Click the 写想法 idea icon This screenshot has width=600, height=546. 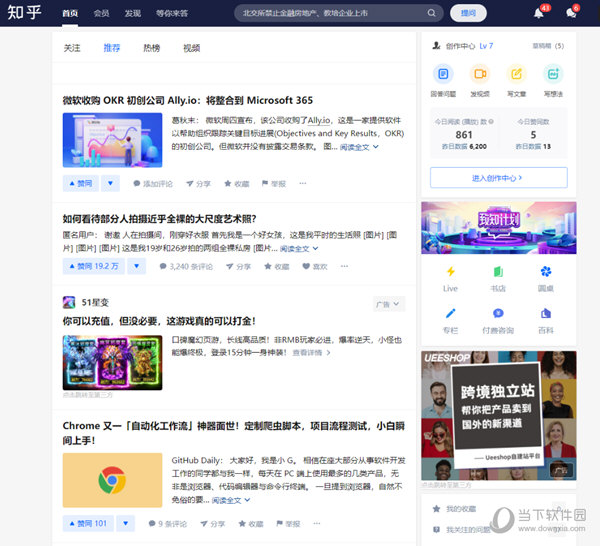[553, 73]
